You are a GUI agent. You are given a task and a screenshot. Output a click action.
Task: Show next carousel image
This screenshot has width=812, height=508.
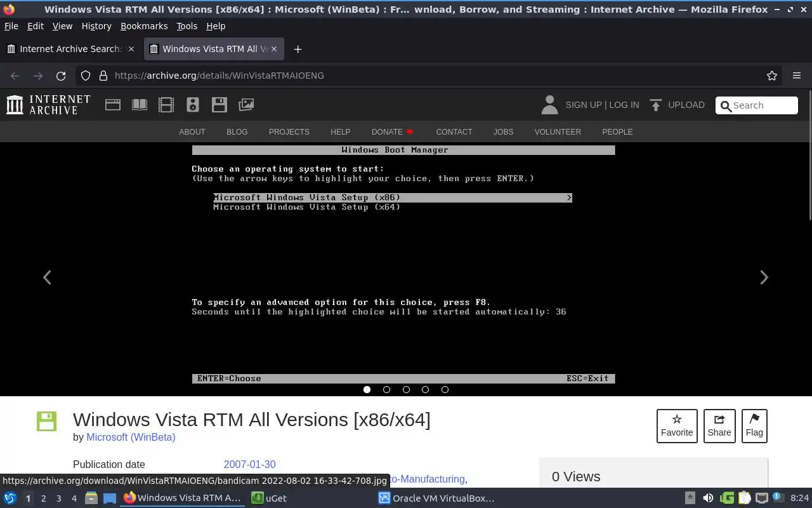(764, 277)
